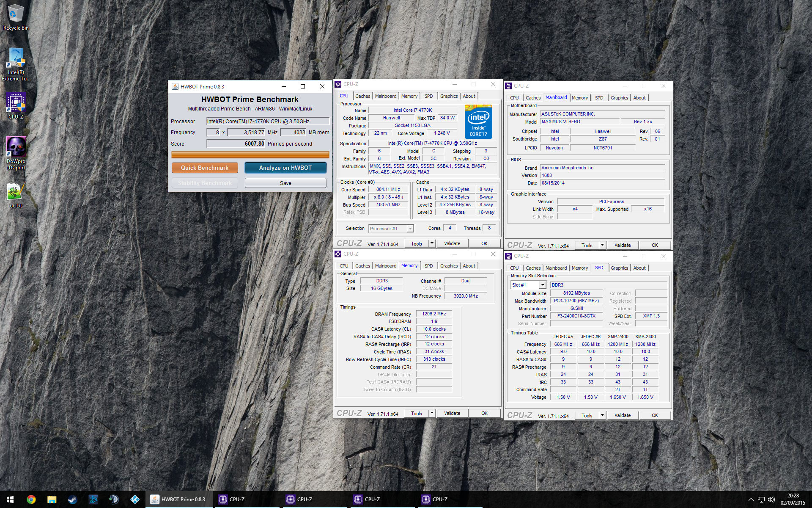Viewport: 812px width, 508px height.
Task: Click Validate in CPU-Z Mainboard window
Action: (623, 245)
